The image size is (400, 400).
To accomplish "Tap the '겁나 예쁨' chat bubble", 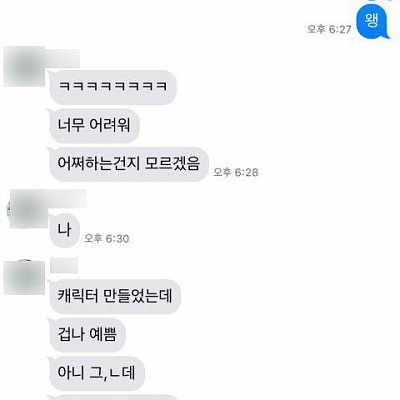I will (87, 335).
